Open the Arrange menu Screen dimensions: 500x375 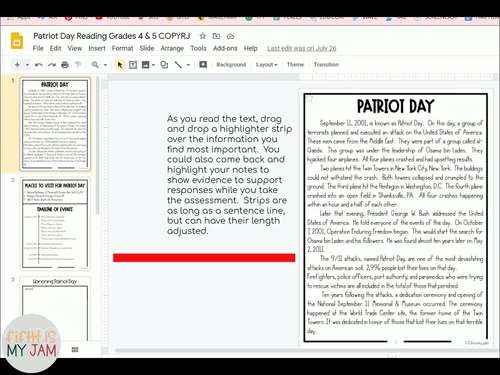tap(172, 48)
